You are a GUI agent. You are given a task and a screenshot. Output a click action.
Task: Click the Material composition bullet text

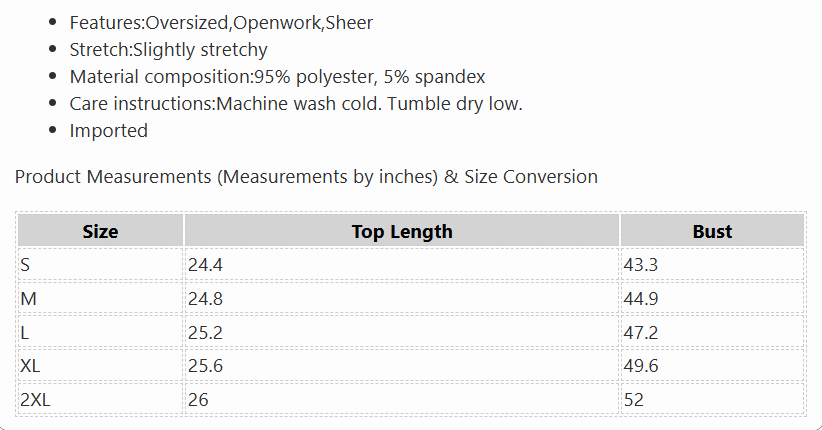[x=277, y=77]
